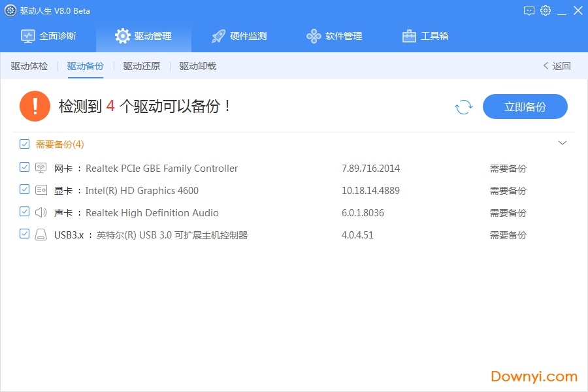Image resolution: width=588 pixels, height=392 pixels.
Task: Switch to the 驱动还原 tab
Action: click(141, 66)
